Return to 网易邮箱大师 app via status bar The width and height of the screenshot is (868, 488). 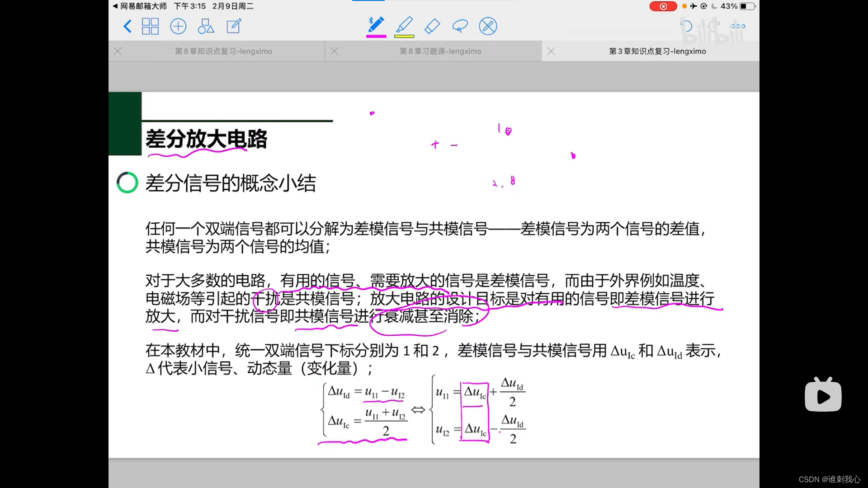[140, 6]
